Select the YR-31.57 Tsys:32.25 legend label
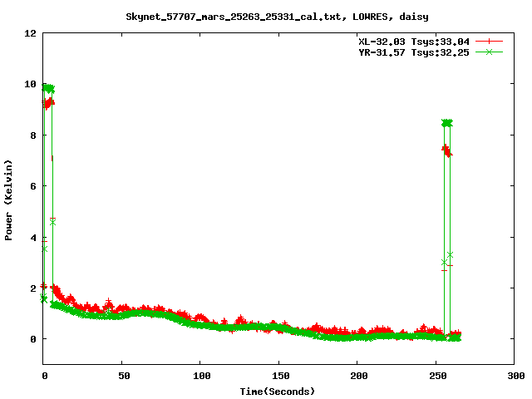The height and width of the screenshot is (399, 532). (x=414, y=52)
